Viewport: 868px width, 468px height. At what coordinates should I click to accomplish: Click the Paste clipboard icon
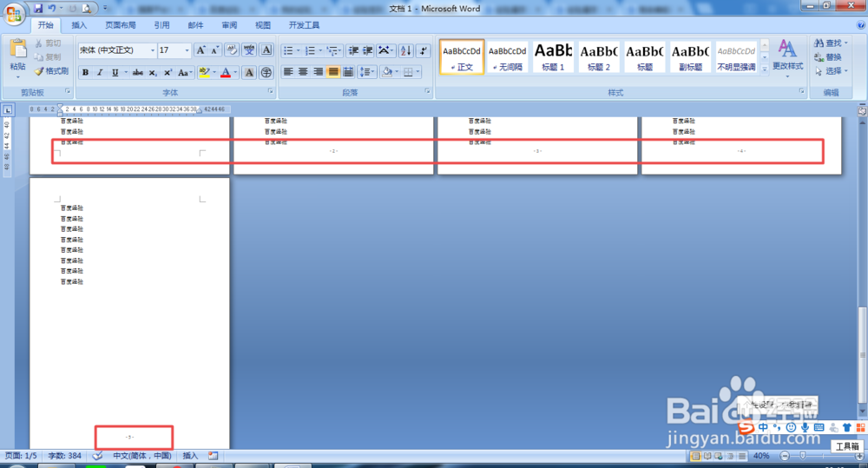(18, 49)
